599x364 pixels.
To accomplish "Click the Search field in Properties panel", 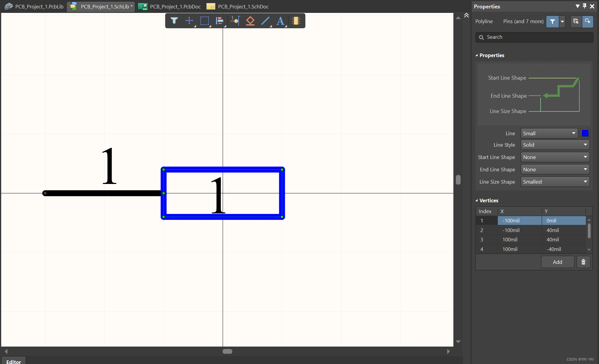I will pyautogui.click(x=534, y=37).
